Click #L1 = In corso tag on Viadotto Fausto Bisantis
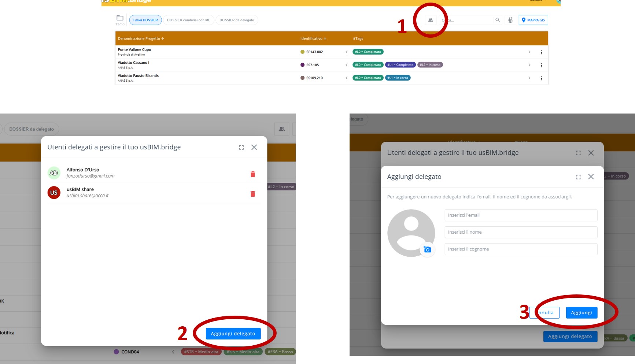 click(x=398, y=78)
